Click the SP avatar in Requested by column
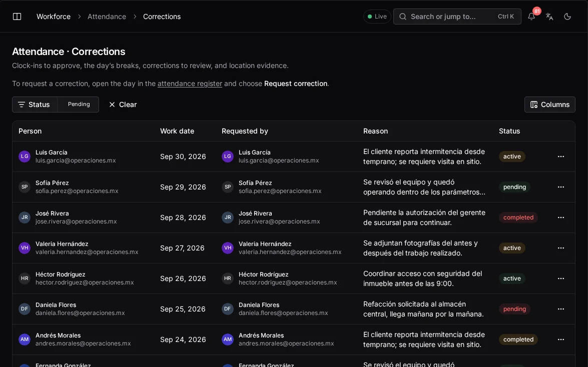The height and width of the screenshot is (367, 588). click(x=228, y=186)
